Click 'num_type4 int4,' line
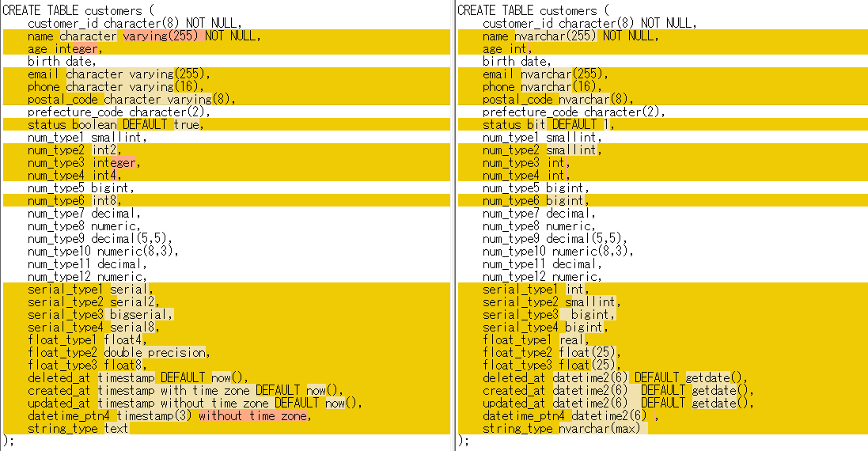Image resolution: width=868 pixels, height=451 pixels. pos(74,176)
